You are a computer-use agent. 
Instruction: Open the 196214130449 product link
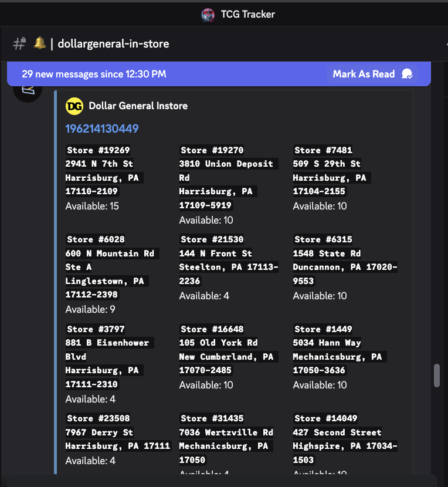click(x=102, y=128)
